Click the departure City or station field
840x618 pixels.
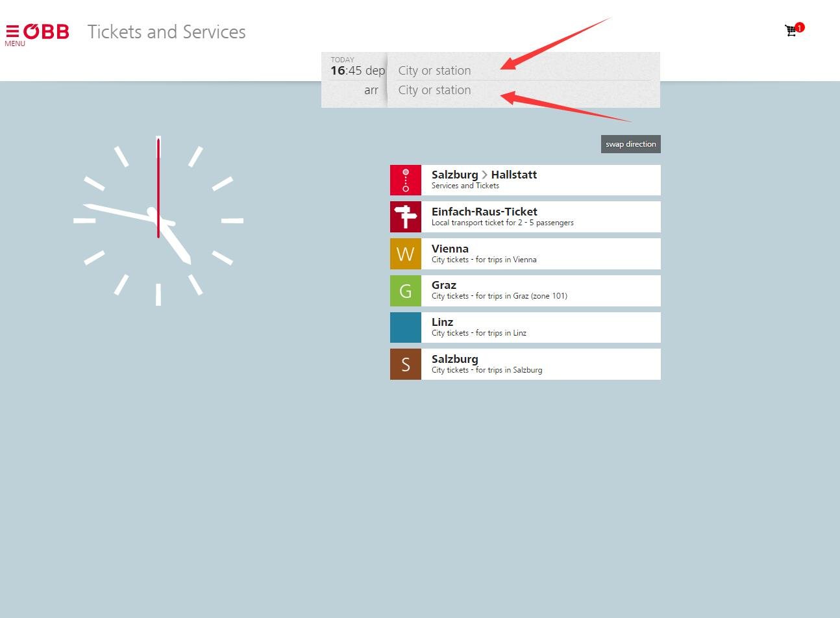[x=448, y=71]
